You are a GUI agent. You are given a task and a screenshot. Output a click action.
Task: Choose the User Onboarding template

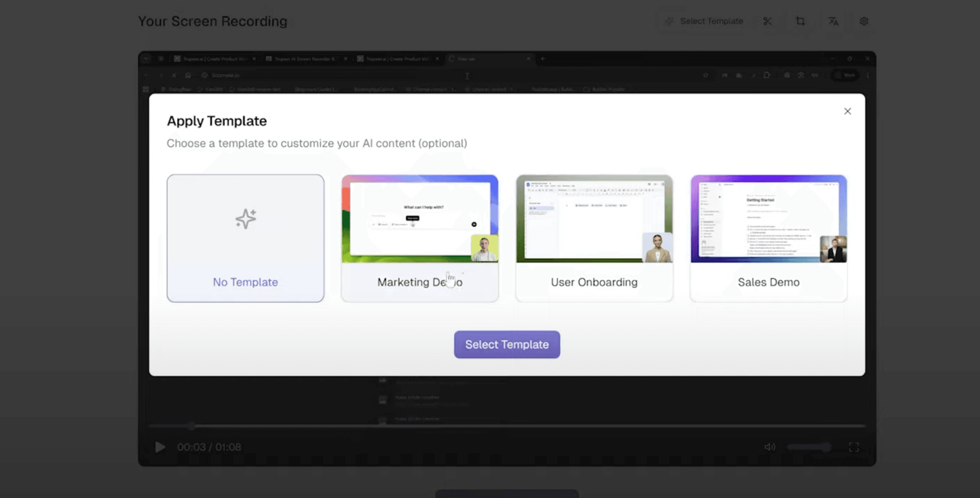(594, 238)
